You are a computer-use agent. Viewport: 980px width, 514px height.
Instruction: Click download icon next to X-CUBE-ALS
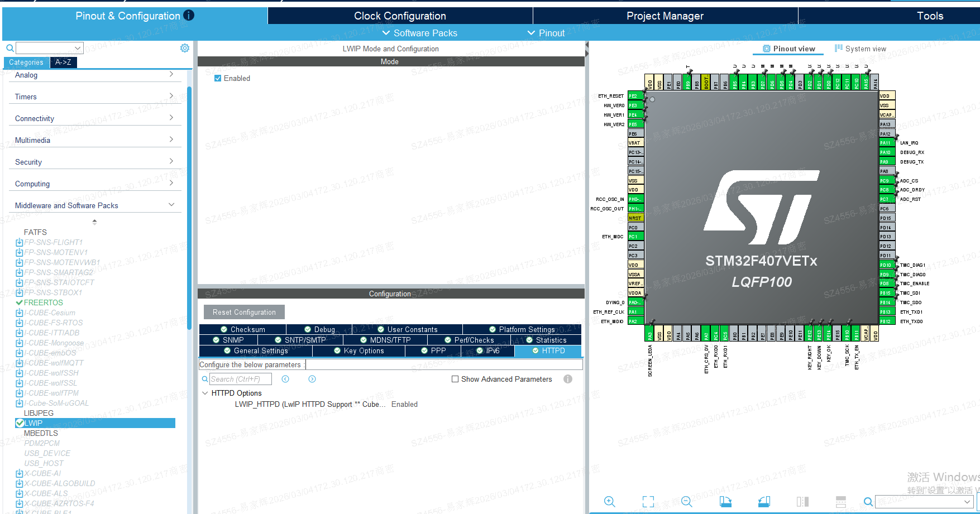(x=20, y=493)
